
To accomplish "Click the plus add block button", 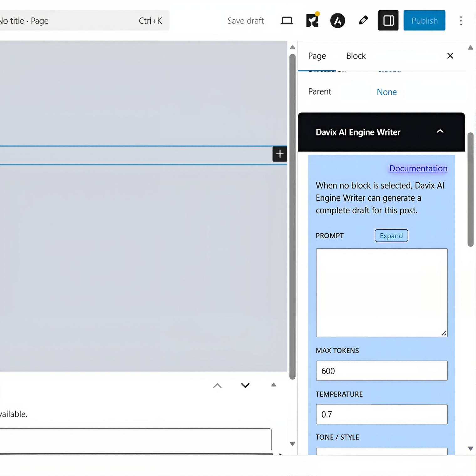I will [x=280, y=154].
